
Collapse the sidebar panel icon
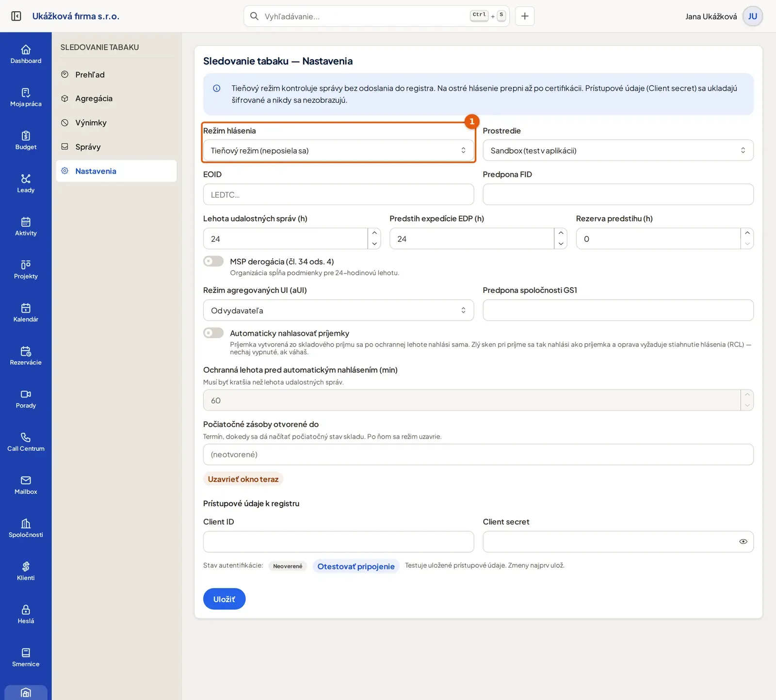(x=16, y=16)
